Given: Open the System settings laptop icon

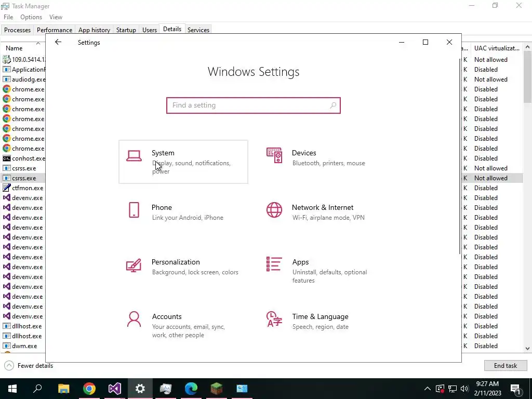Looking at the screenshot, I should coord(134,156).
